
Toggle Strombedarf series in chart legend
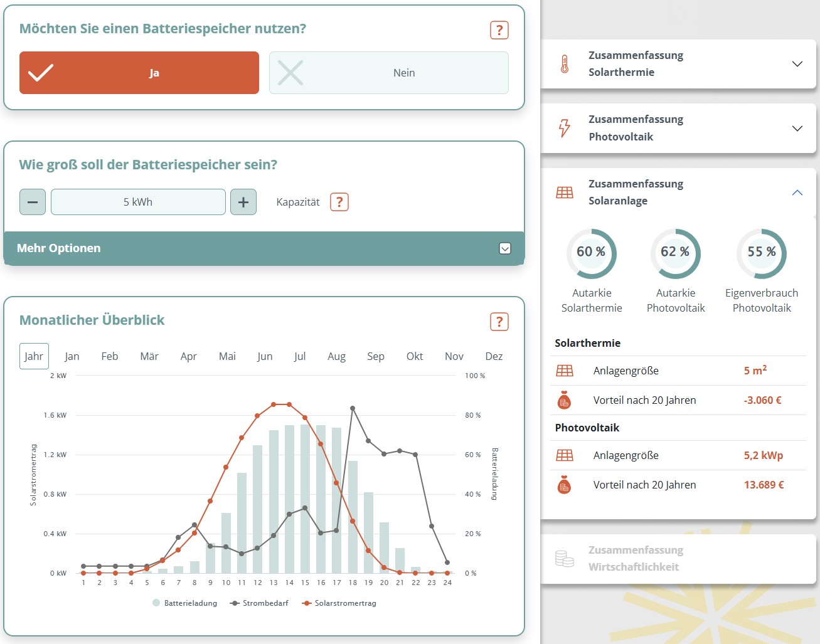(x=260, y=603)
